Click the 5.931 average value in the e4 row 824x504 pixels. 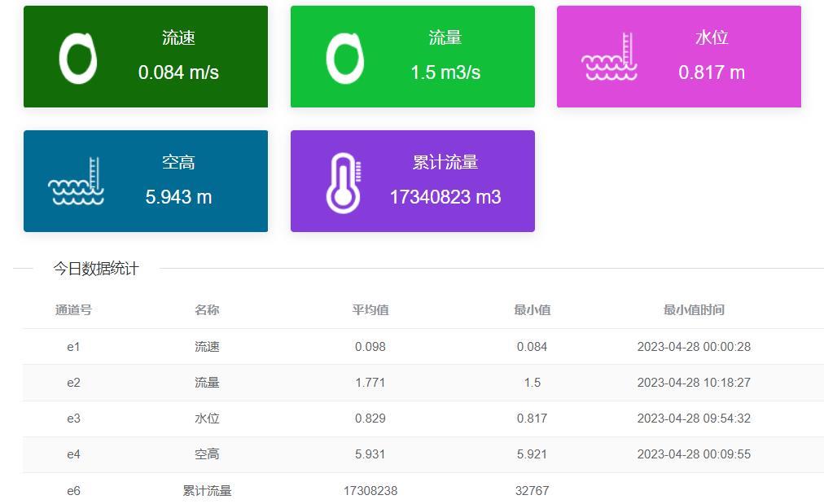coord(370,454)
